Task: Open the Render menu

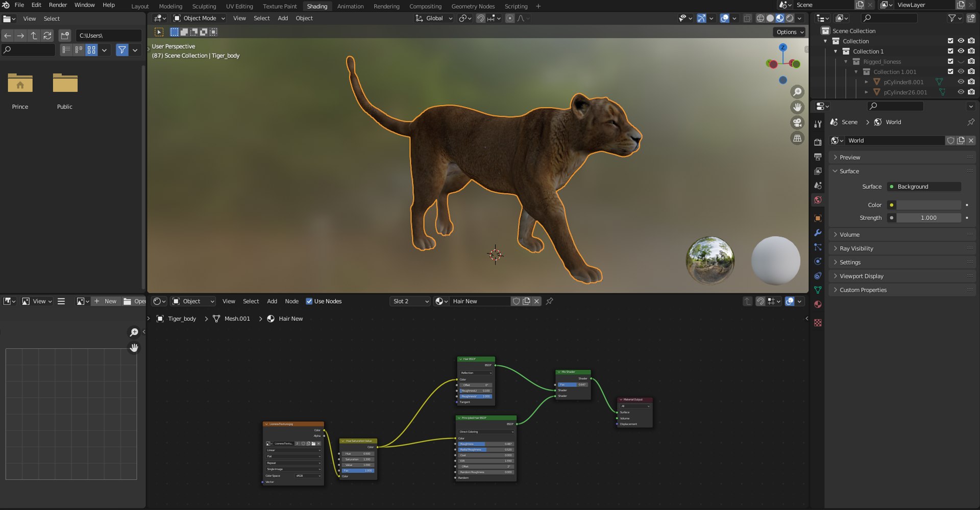Action: coord(58,5)
